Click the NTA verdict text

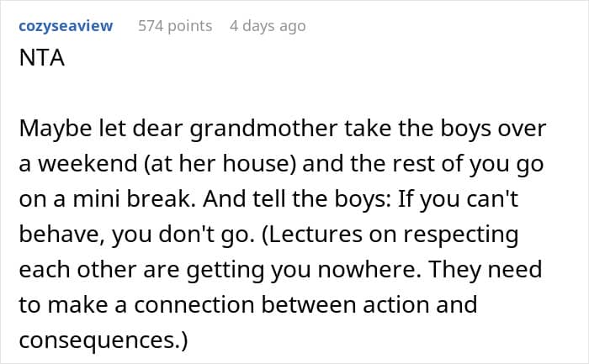pyautogui.click(x=41, y=60)
